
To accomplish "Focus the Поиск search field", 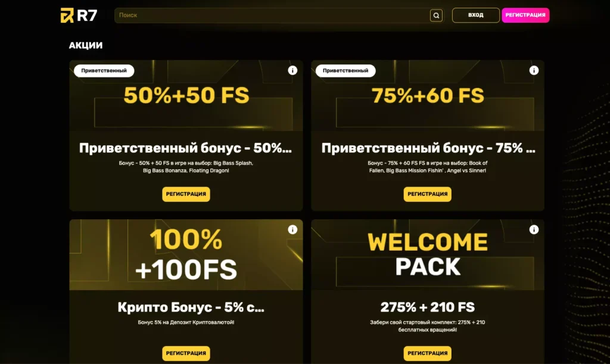I will [x=272, y=15].
